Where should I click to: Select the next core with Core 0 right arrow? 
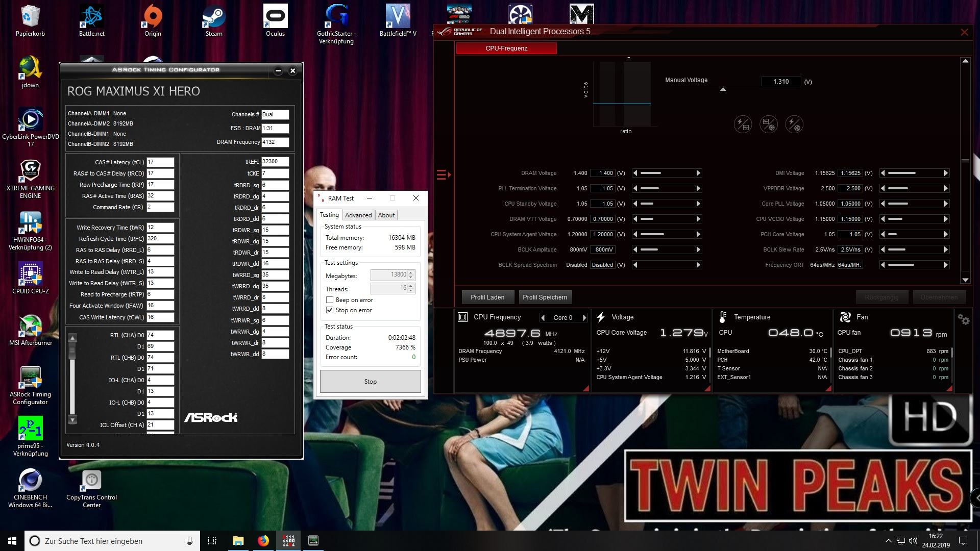585,317
